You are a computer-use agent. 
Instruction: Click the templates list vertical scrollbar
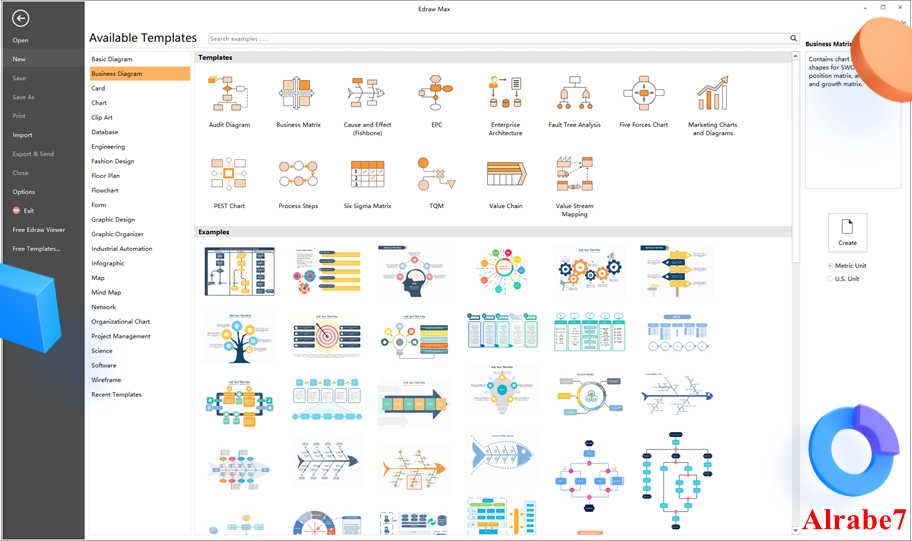click(x=795, y=160)
